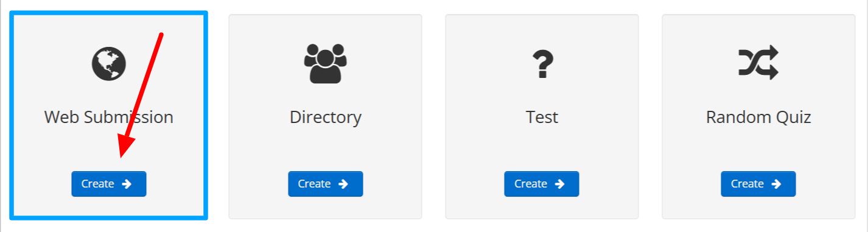Create a new Test
Screen dimensions: 868x232
coord(542,184)
